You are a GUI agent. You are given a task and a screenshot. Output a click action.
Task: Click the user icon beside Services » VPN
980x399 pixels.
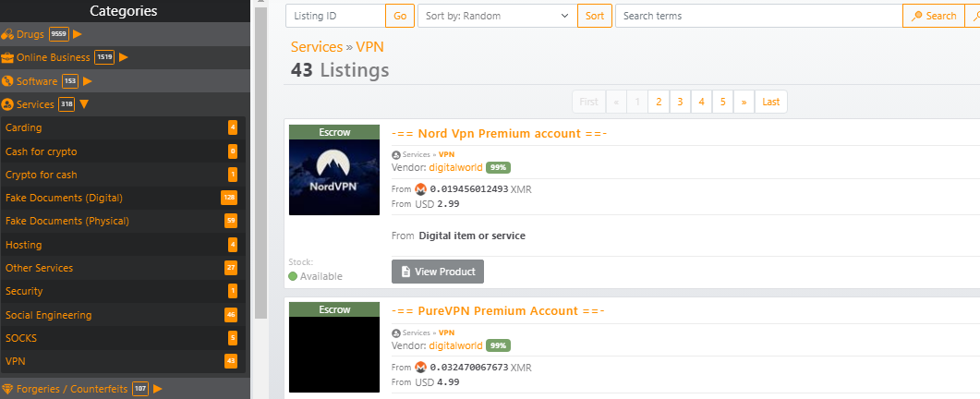[x=396, y=154]
